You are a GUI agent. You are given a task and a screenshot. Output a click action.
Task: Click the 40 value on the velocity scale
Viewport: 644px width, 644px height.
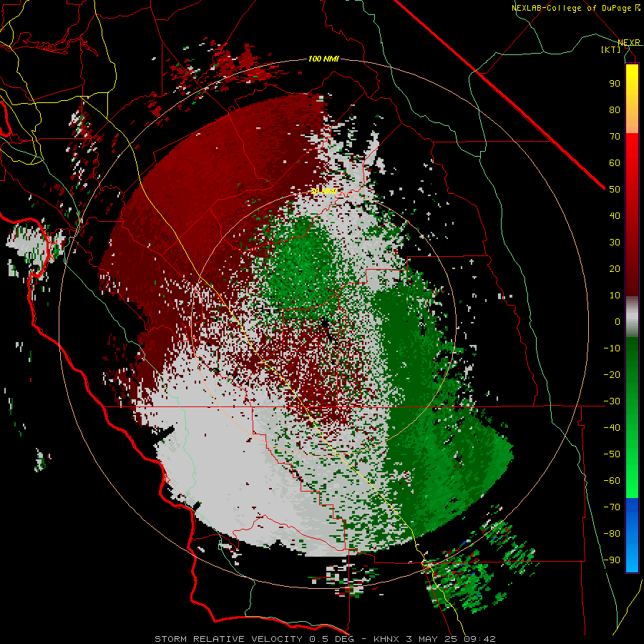point(615,216)
